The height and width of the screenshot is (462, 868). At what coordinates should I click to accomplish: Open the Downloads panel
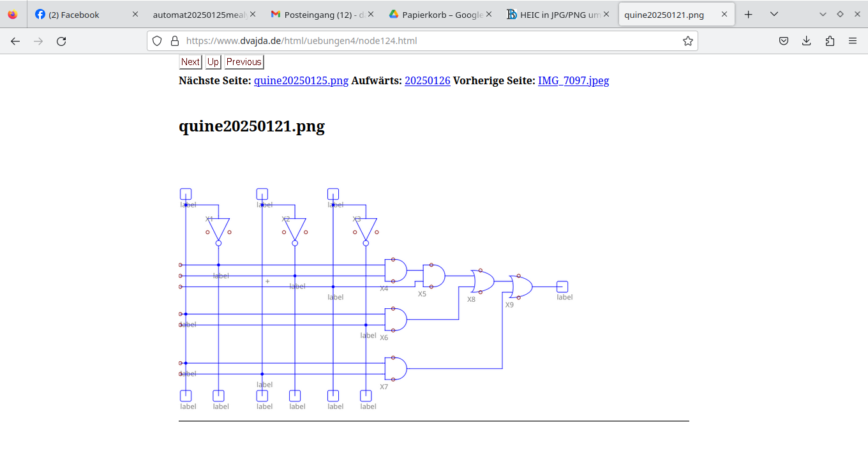click(807, 41)
